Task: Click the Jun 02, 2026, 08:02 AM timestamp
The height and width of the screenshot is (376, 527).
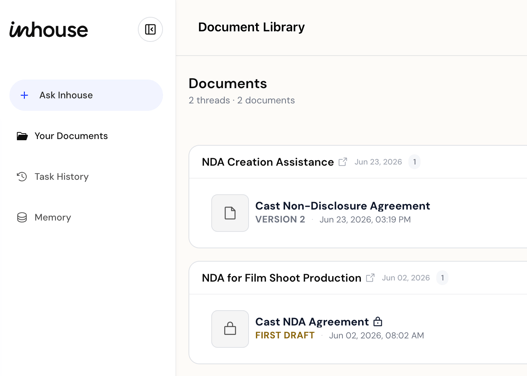Action: coord(376,336)
